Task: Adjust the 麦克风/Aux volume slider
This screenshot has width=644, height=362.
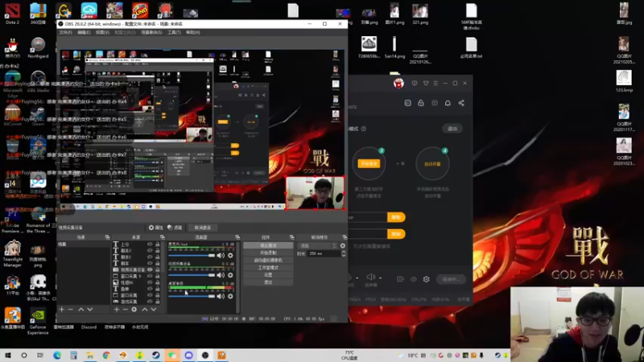Action: click(x=192, y=255)
